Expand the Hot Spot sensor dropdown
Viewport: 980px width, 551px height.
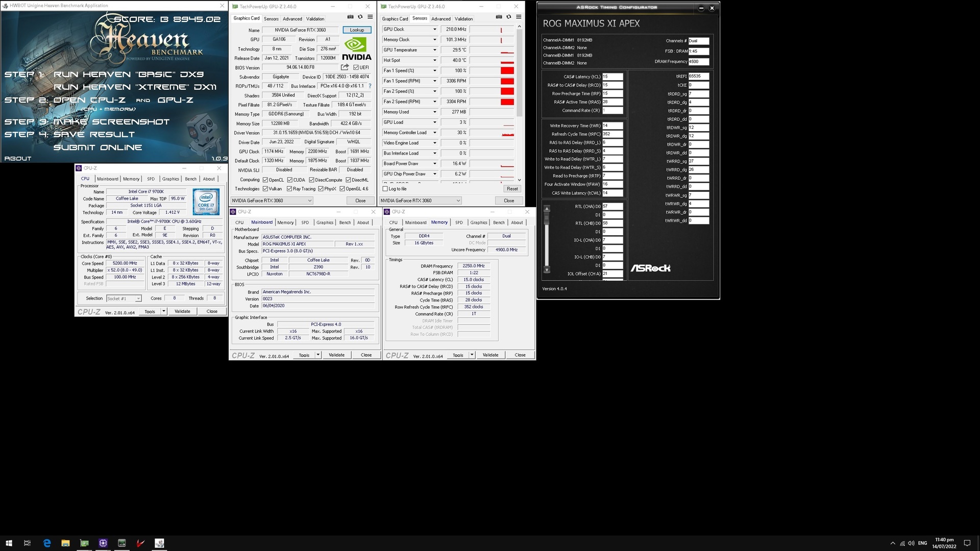click(x=435, y=60)
